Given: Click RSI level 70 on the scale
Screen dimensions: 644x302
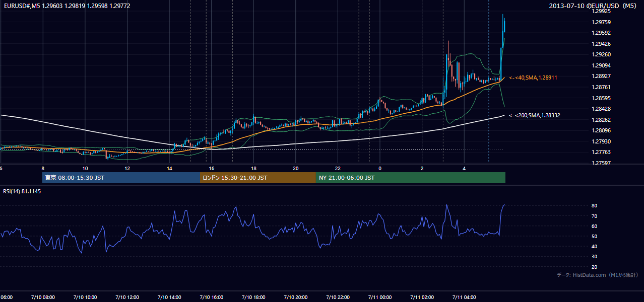Looking at the screenshot, I should (x=594, y=216).
